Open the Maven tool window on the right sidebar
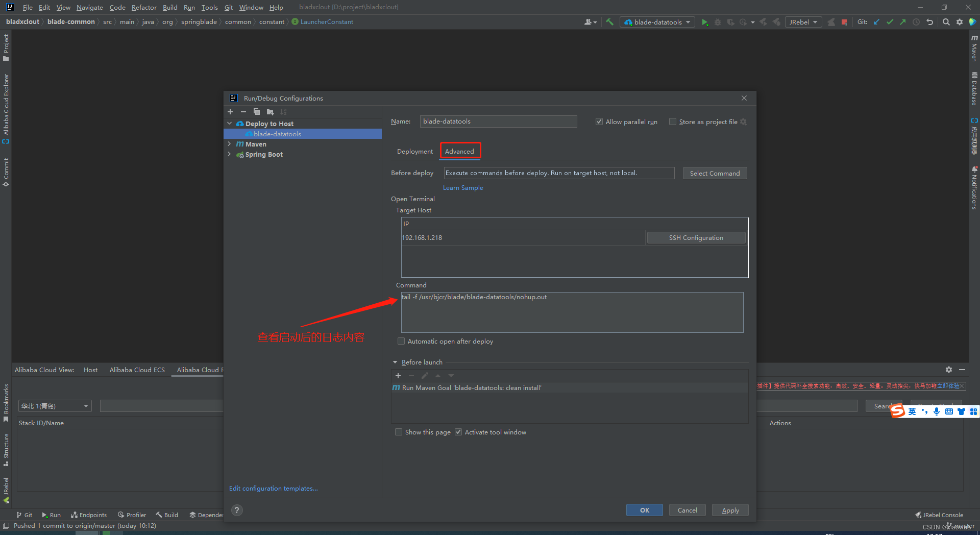Screen dimensions: 980x535 974,47
